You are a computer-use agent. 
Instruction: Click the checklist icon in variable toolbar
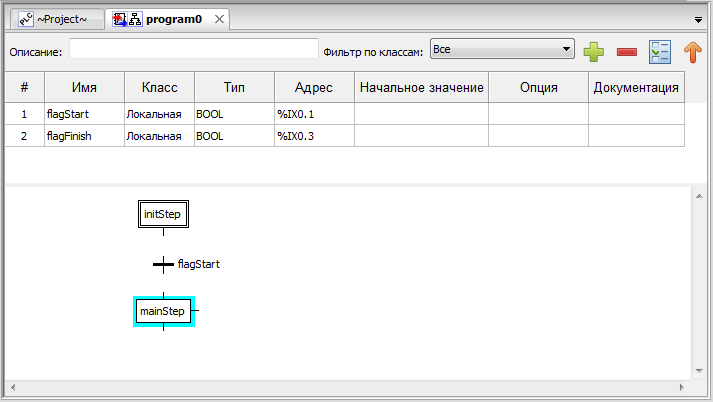tap(659, 51)
